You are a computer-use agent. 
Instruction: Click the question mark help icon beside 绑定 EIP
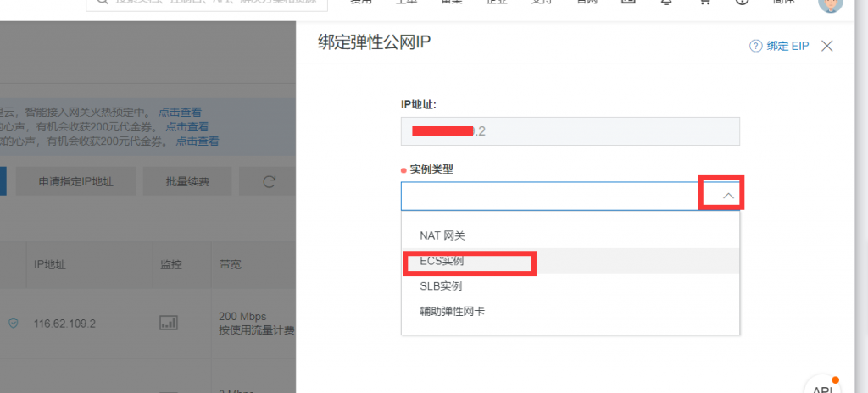coord(755,46)
